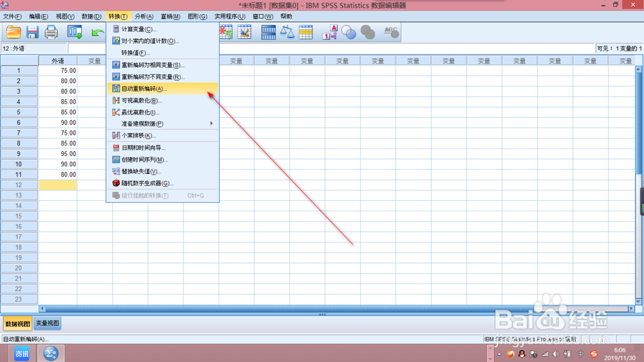
Task: Click the vertical scrollbar down arrow
Action: (639, 301)
